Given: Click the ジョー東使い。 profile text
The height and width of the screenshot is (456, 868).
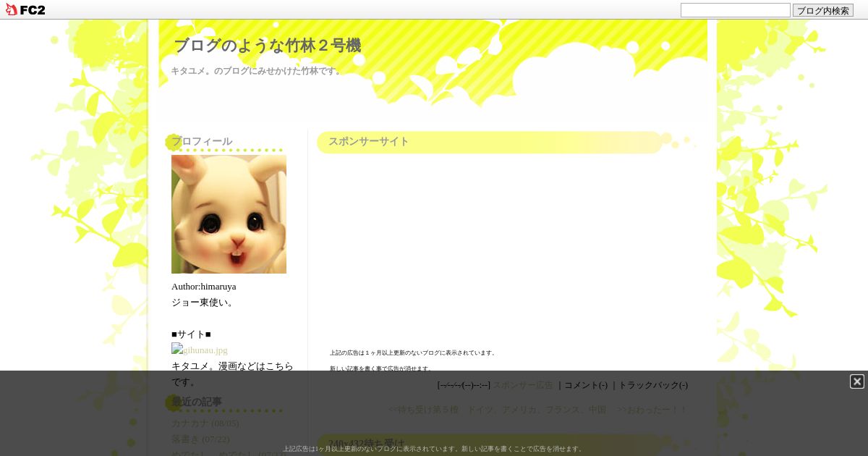Looking at the screenshot, I should (204, 303).
